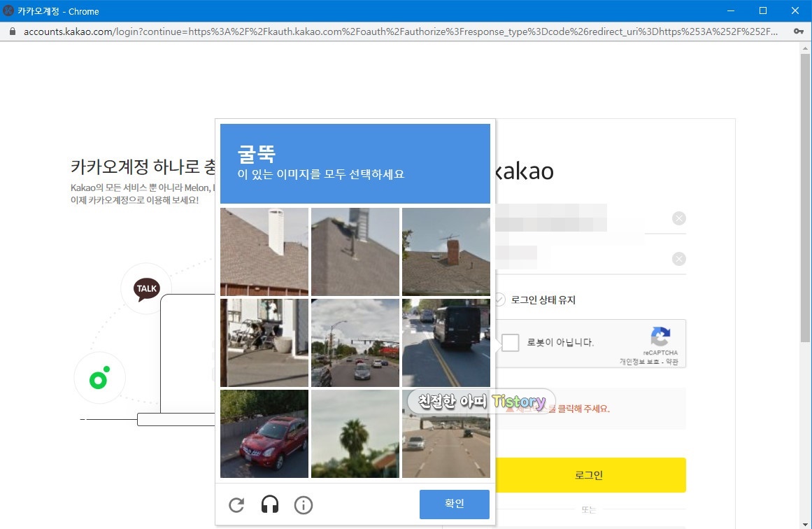Select the storefront sidewalk tile
812x529 pixels.
264,342
